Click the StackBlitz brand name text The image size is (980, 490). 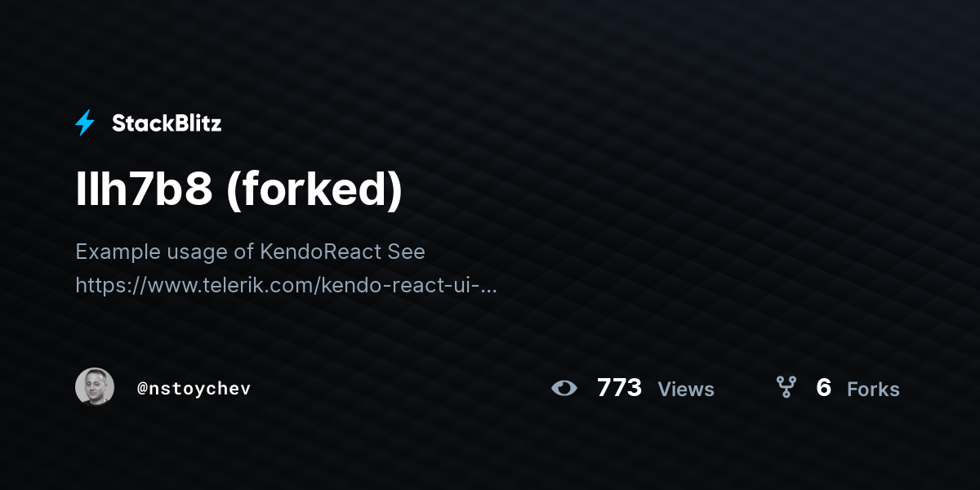tap(167, 123)
